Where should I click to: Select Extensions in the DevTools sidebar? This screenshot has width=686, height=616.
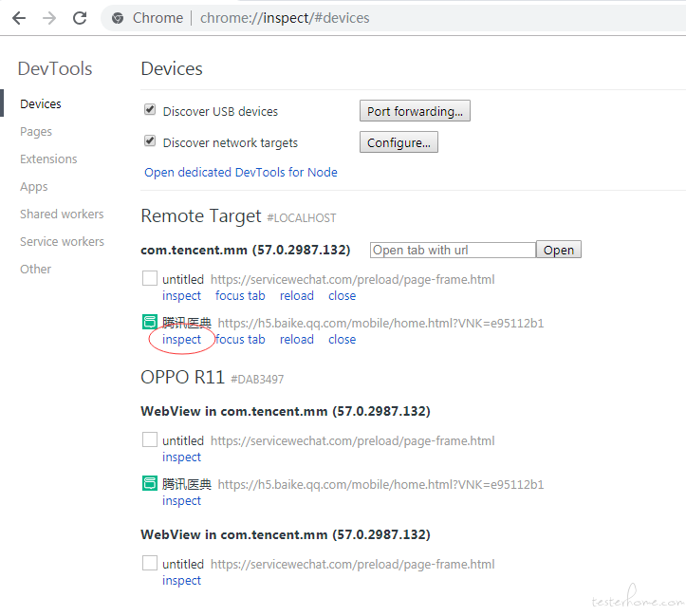pyautogui.click(x=48, y=159)
